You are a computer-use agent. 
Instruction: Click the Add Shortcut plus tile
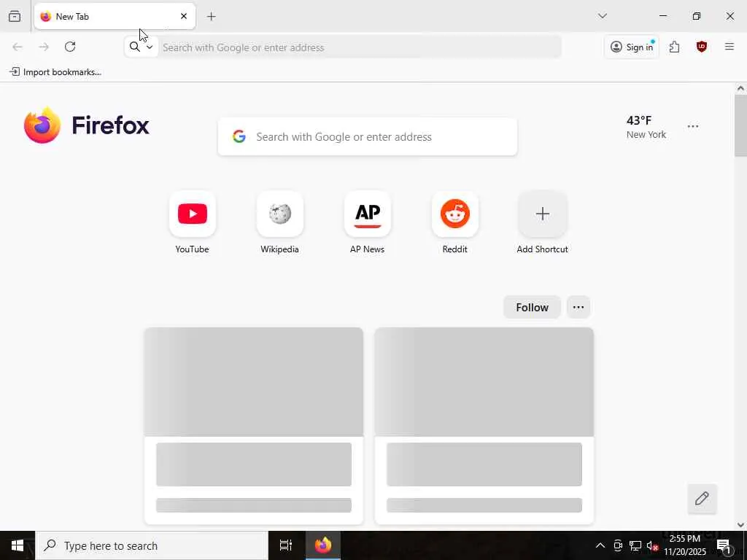click(542, 223)
